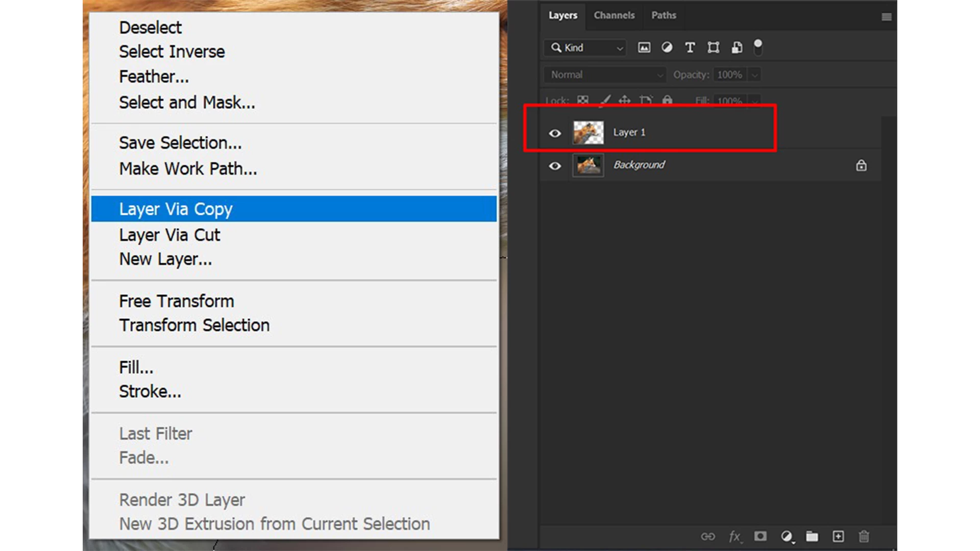Screen dimensions: 980x551
Task: Switch to the Channels tab
Action: coord(614,15)
